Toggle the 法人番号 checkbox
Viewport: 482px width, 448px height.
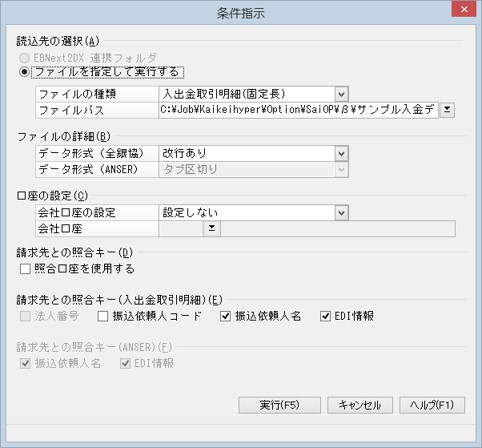[x=25, y=316]
